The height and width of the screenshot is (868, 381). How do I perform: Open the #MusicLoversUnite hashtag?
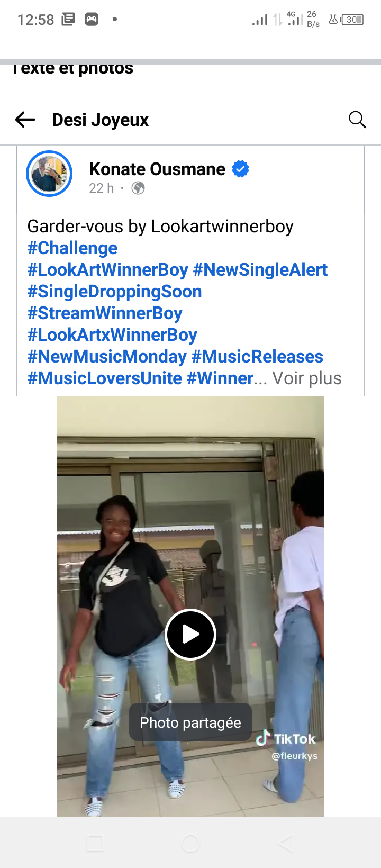(105, 378)
